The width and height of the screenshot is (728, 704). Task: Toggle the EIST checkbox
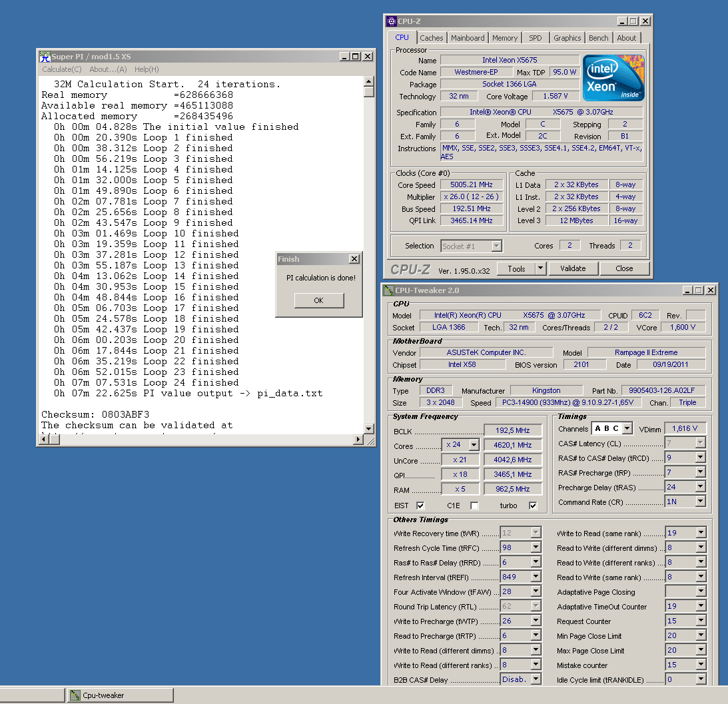point(421,506)
